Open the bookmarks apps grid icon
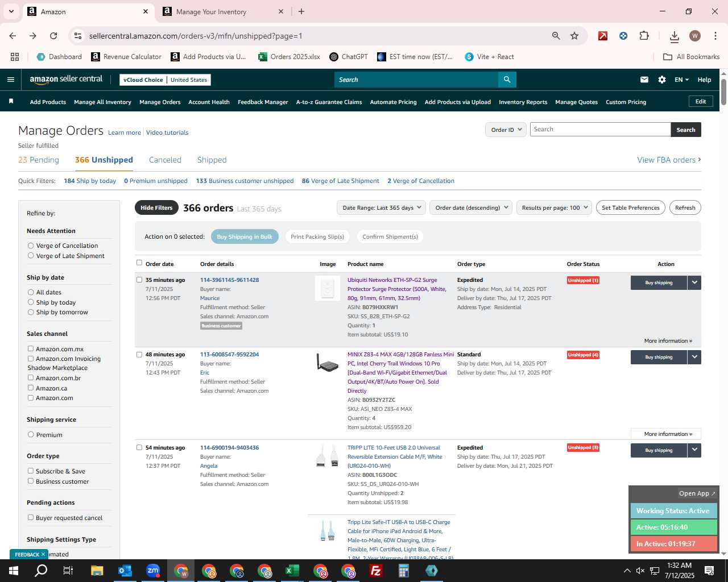The image size is (728, 582). pos(15,57)
